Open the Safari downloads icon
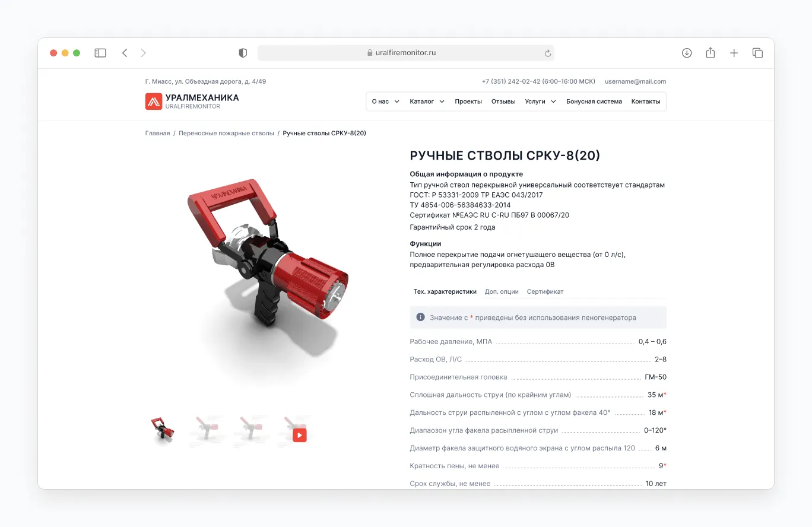812x527 pixels. coord(687,53)
